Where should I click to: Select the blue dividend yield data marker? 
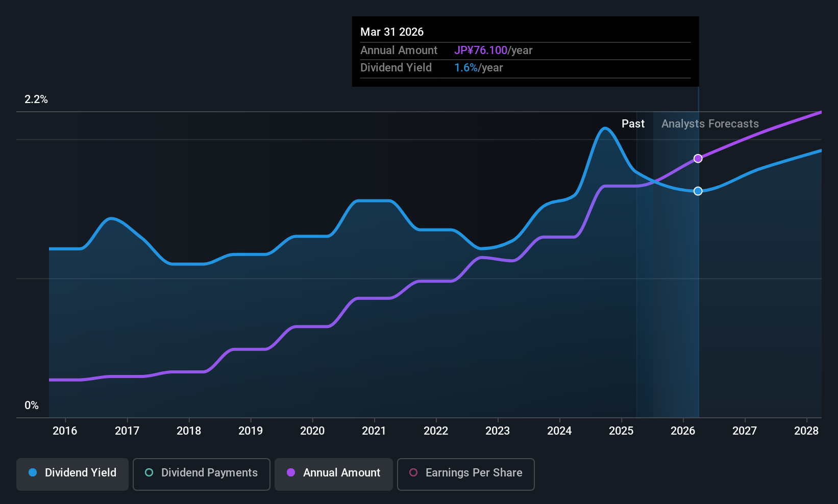point(698,191)
